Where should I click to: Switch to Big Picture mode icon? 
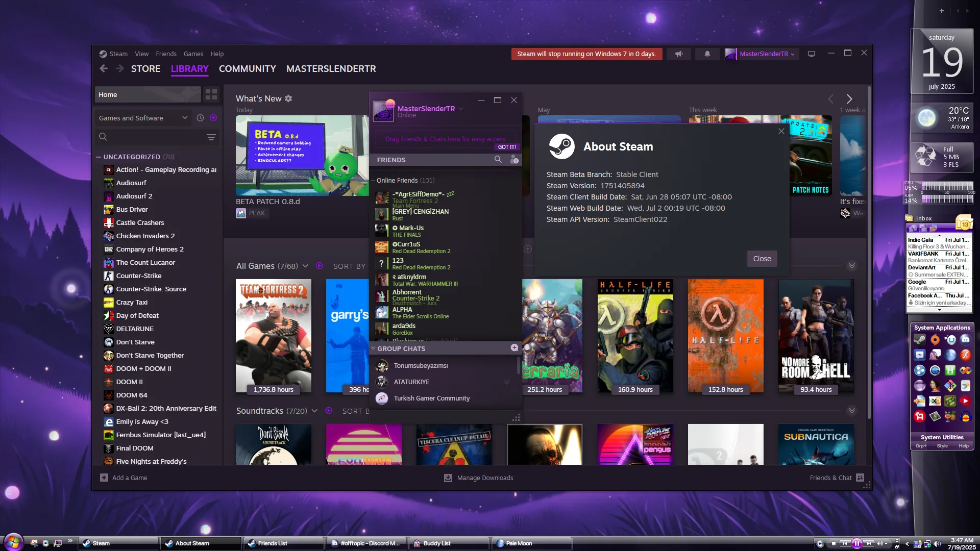(811, 54)
